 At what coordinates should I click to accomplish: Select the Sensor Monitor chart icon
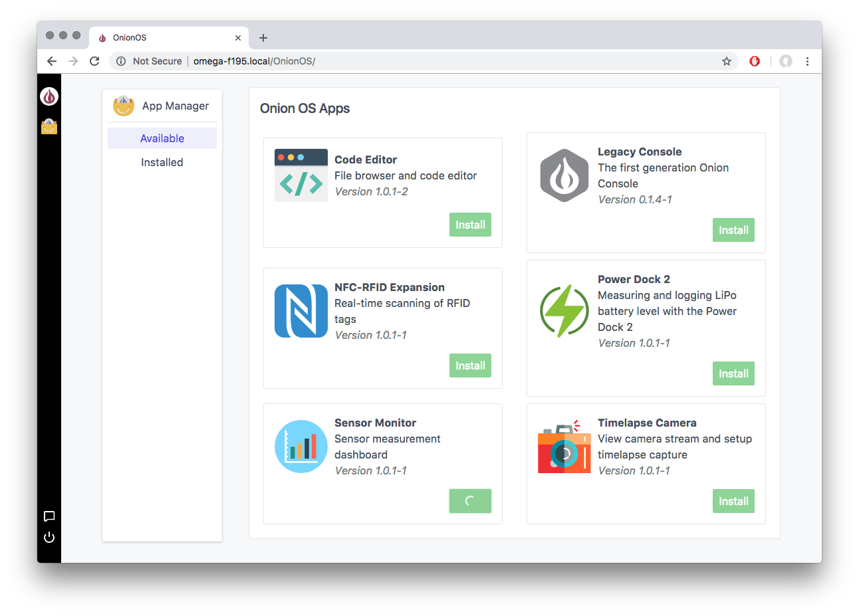click(301, 446)
